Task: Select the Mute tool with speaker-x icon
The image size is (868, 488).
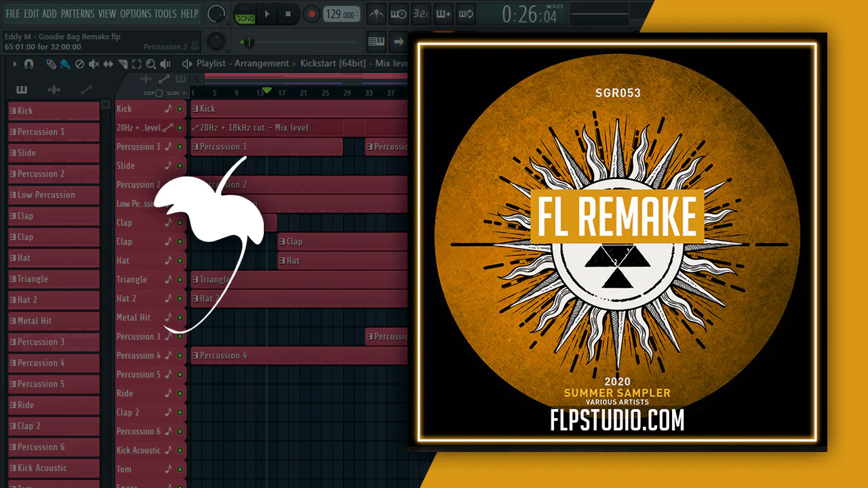Action: [x=94, y=64]
